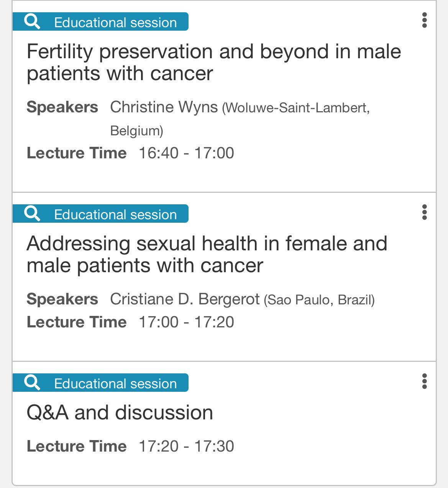448x488 pixels.
Task: Click magnifier icon on Q&A discussion session tag
Action: click(32, 383)
